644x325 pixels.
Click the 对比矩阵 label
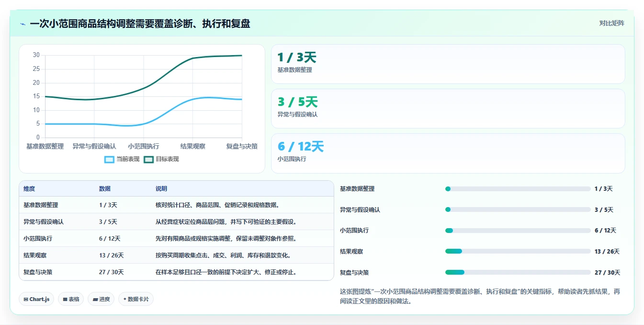[611, 23]
